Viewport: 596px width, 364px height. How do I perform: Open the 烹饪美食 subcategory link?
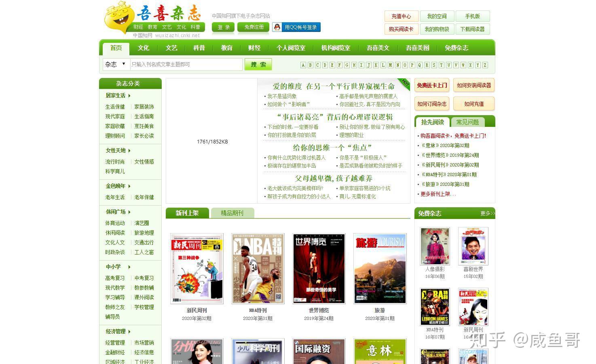point(144,126)
